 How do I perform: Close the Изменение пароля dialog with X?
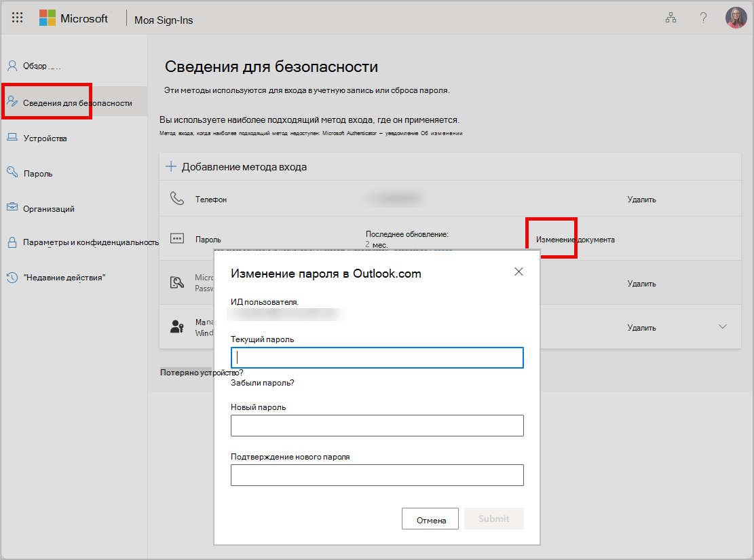519,272
